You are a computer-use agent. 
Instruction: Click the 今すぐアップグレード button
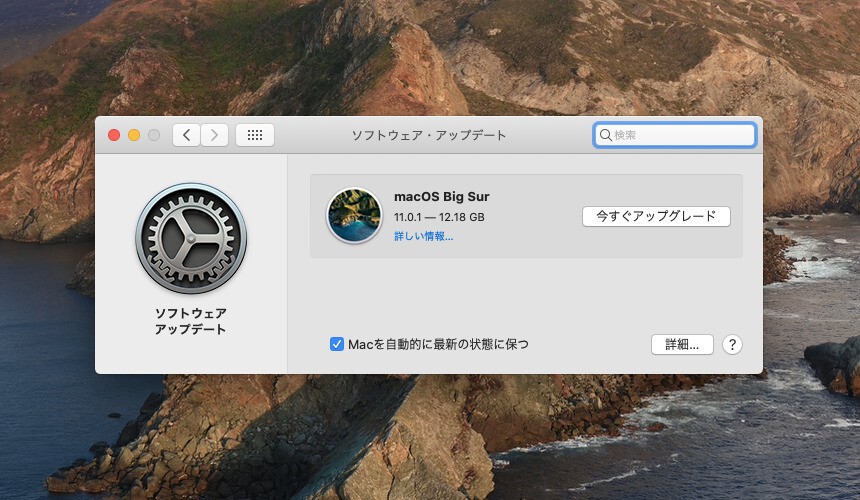[x=656, y=216]
